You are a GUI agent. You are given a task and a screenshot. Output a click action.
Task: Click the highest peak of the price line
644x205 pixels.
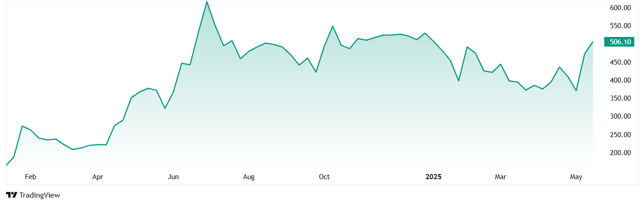207,2
